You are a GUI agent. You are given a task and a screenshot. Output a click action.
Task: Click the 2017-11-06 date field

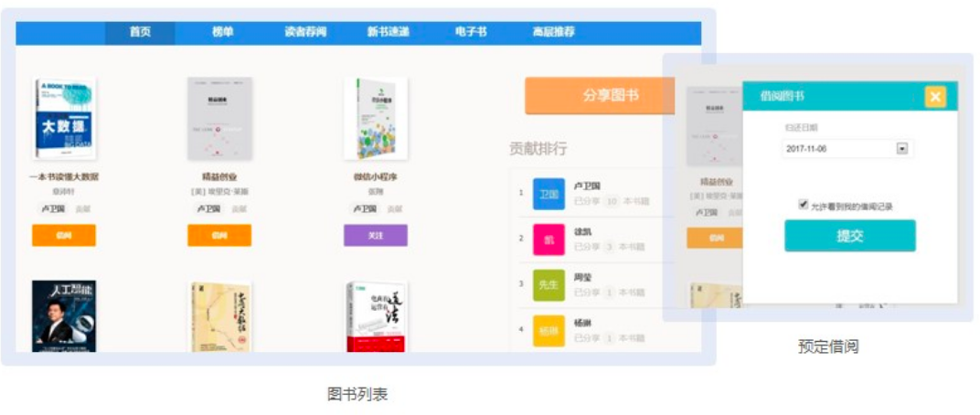[846, 149]
